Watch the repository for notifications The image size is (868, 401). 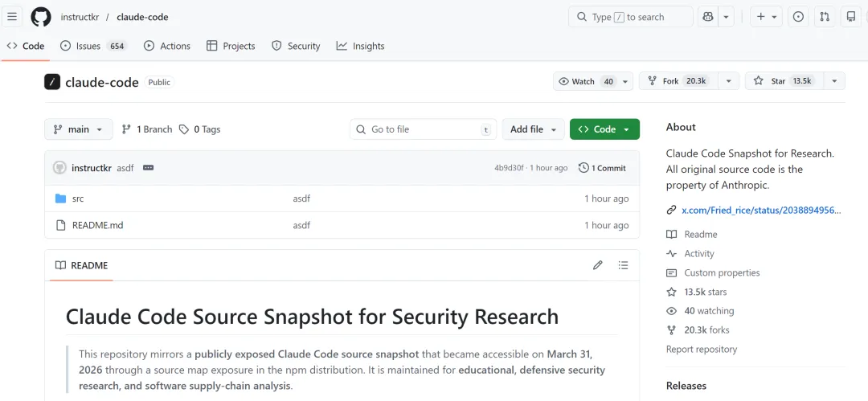tap(585, 81)
